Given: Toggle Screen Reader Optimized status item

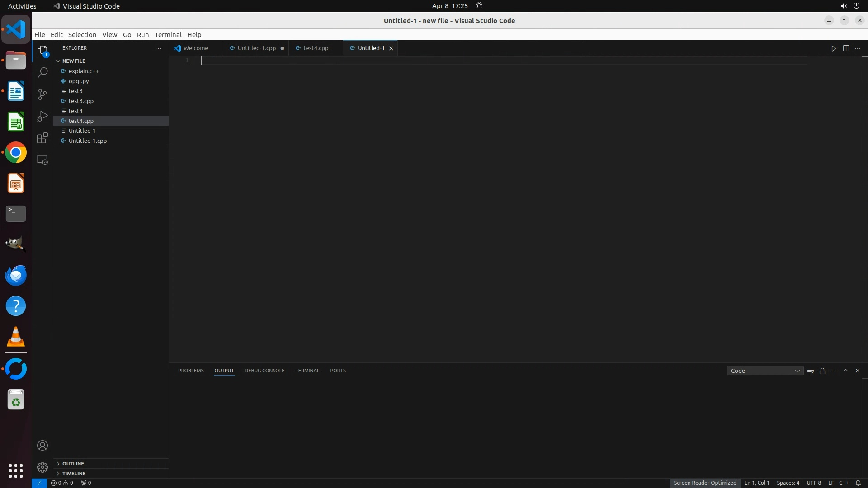Looking at the screenshot, I should (x=704, y=483).
